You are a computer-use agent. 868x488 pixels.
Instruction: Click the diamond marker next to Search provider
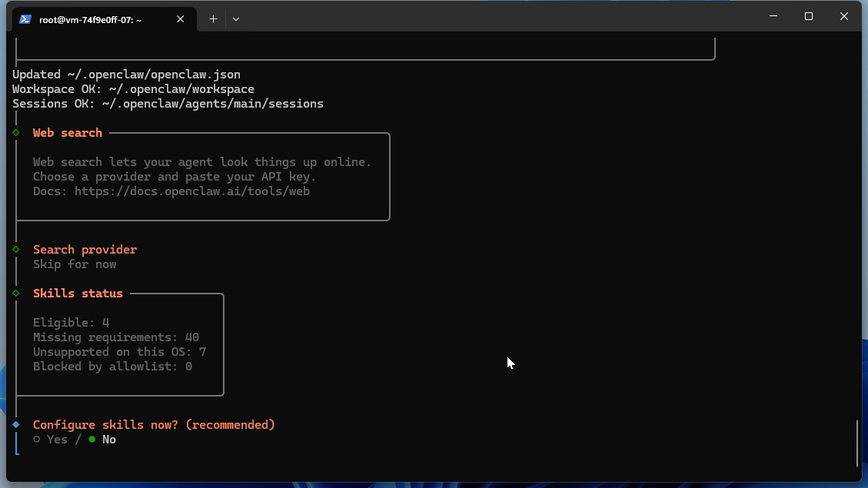(x=15, y=249)
